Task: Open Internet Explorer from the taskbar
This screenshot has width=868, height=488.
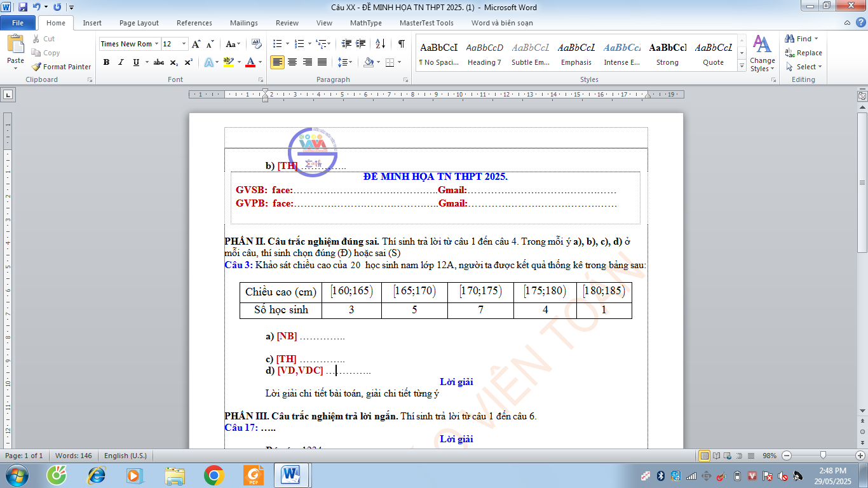Action: click(x=97, y=475)
